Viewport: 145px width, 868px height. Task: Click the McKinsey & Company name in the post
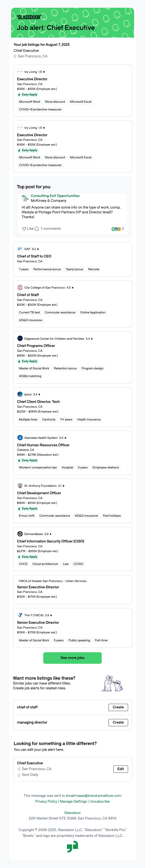49,201
